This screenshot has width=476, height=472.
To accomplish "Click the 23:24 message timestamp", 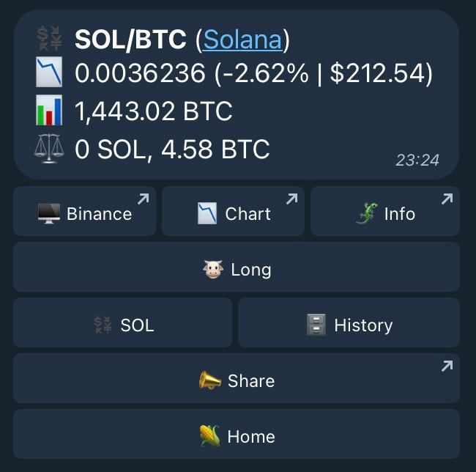I will pos(417,160).
